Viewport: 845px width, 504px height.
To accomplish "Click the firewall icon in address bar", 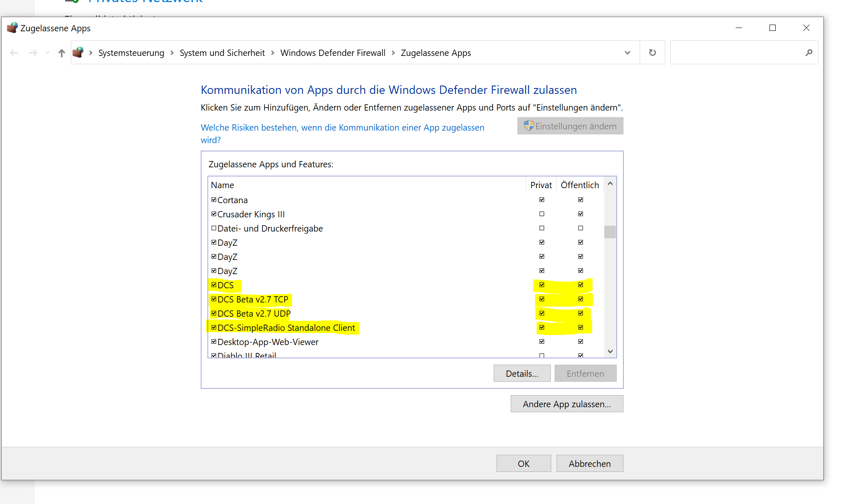I will click(x=78, y=53).
